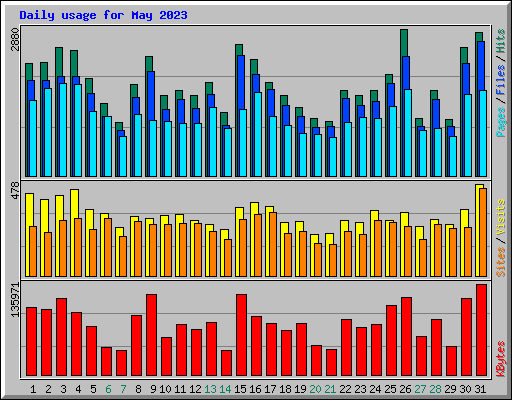Click the vertical 'Sites / Visits' legend
The height and width of the screenshot is (400, 512).
tap(501, 238)
